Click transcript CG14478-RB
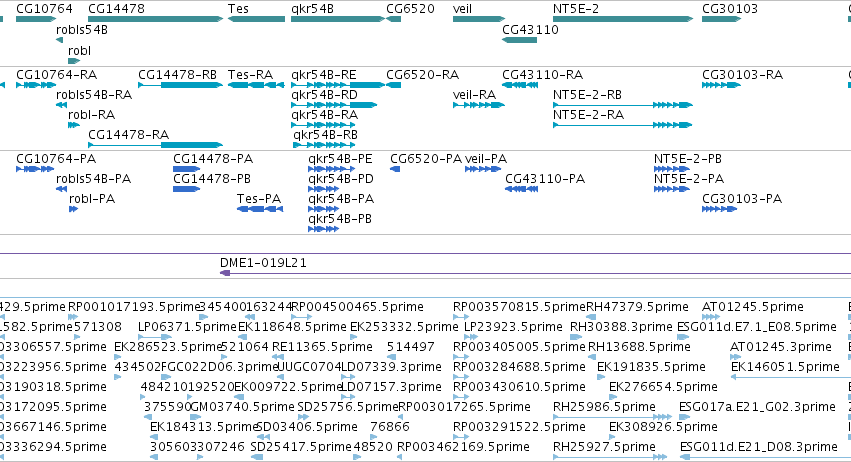 coord(177,74)
